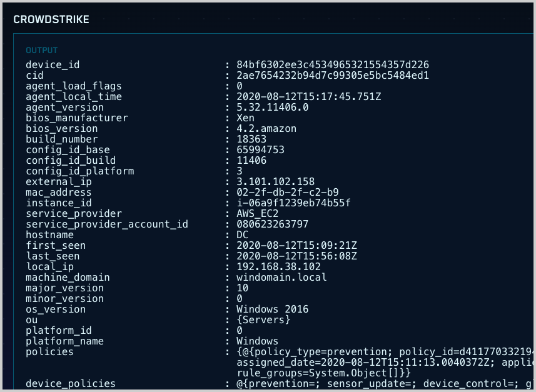Click the CROWDSTRIKE panel title

[x=51, y=19]
